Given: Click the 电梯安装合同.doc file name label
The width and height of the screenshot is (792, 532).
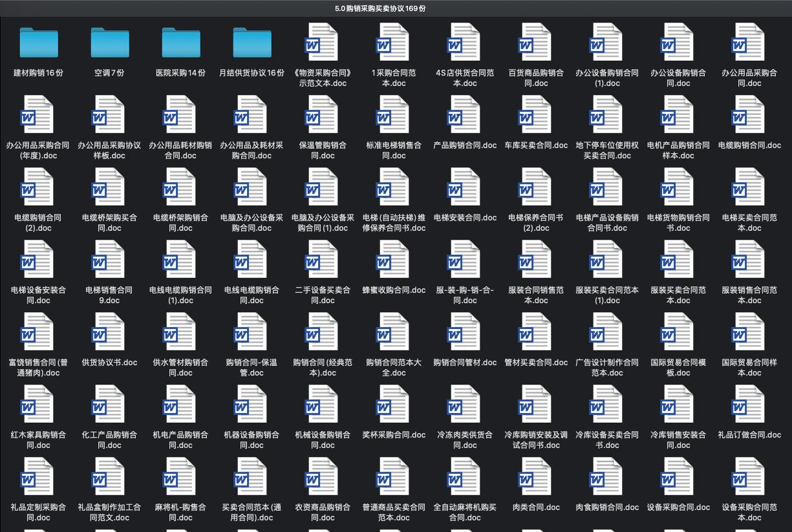Looking at the screenshot, I should [465, 218].
